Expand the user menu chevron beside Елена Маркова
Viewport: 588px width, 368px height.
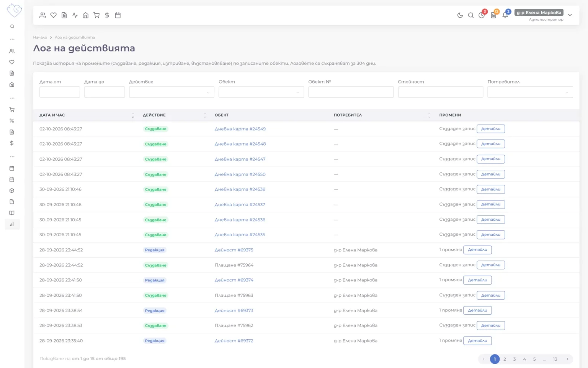click(x=570, y=15)
